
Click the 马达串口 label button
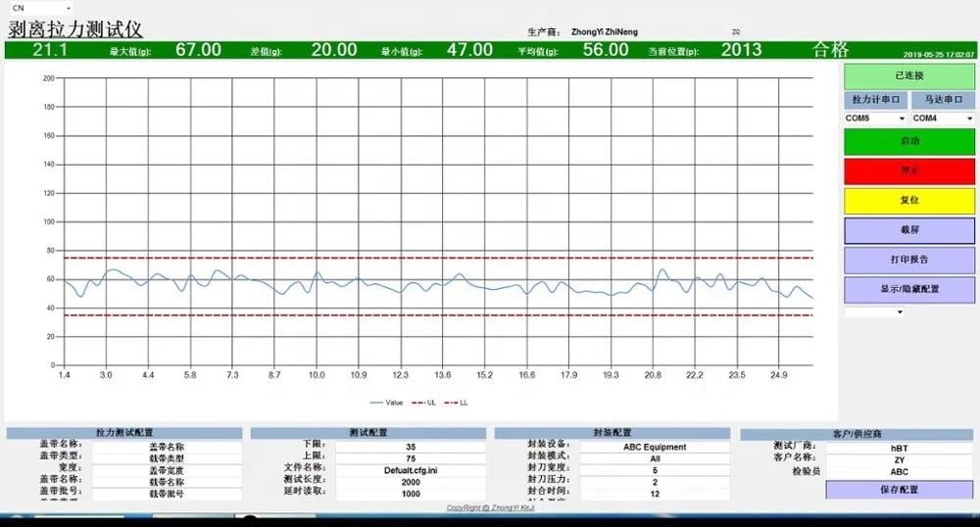pyautogui.click(x=943, y=100)
